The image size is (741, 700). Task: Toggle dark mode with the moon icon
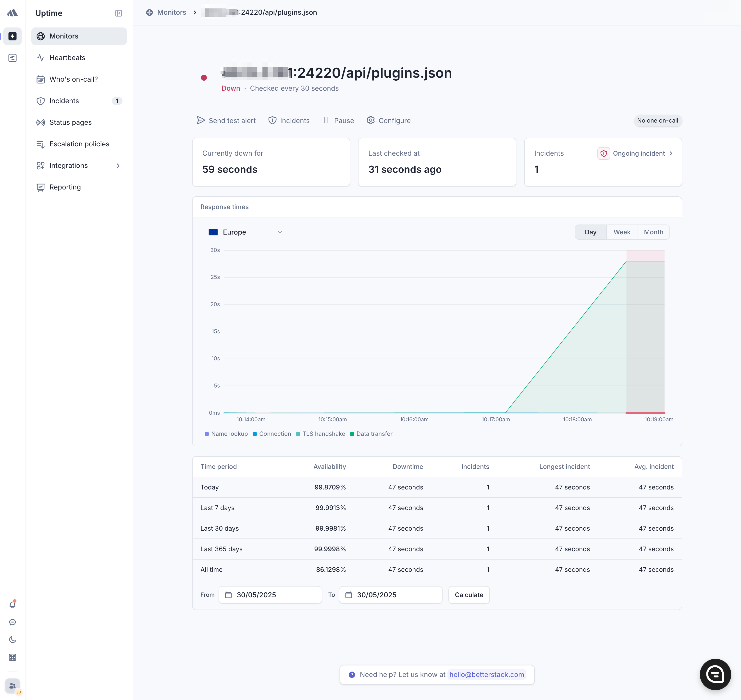[x=12, y=639]
